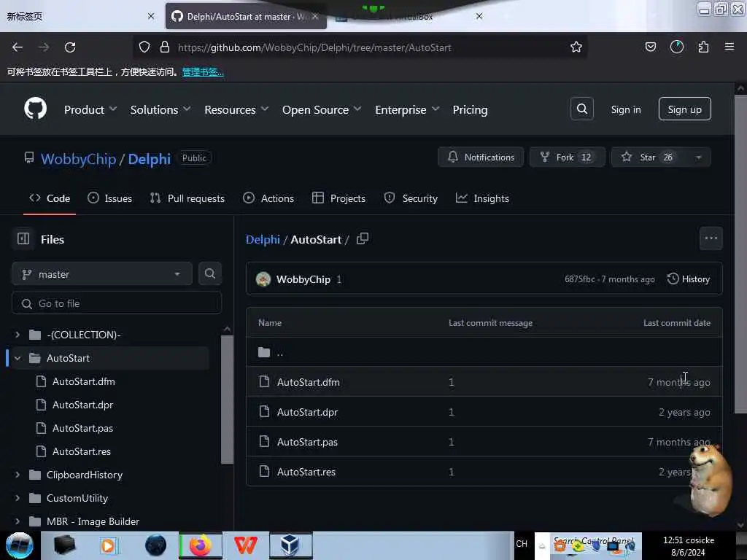
Task: Click the file tree vertical scrollbar
Action: (228, 399)
